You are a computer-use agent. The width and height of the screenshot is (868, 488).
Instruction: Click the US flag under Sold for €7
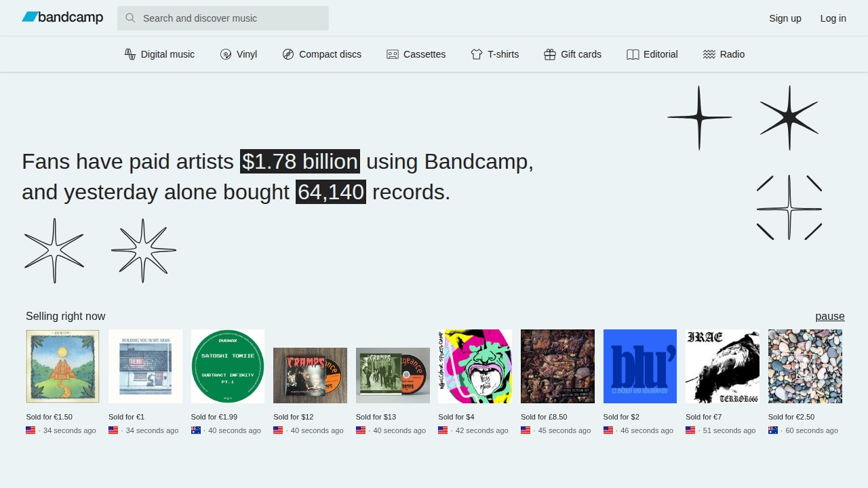690,430
